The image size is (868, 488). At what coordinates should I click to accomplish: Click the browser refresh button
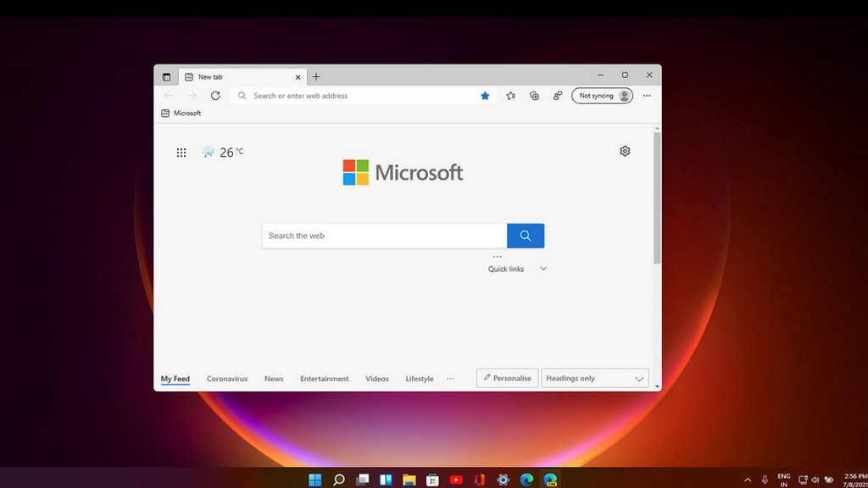215,96
